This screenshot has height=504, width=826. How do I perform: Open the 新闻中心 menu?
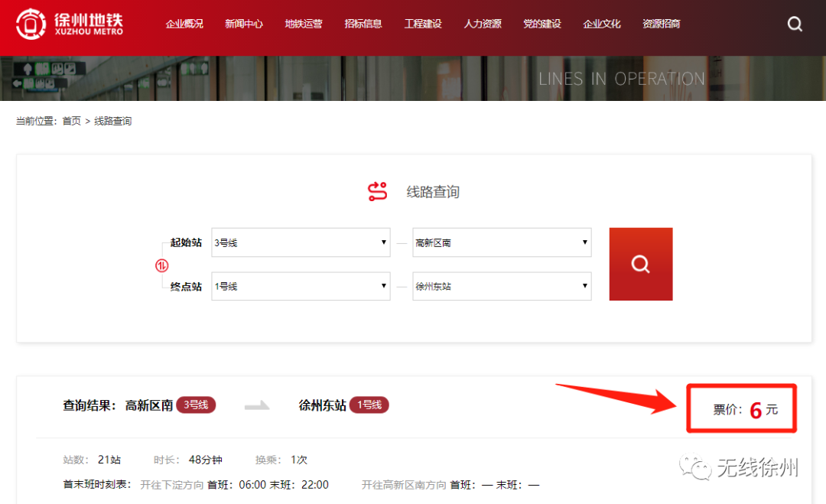click(x=244, y=24)
